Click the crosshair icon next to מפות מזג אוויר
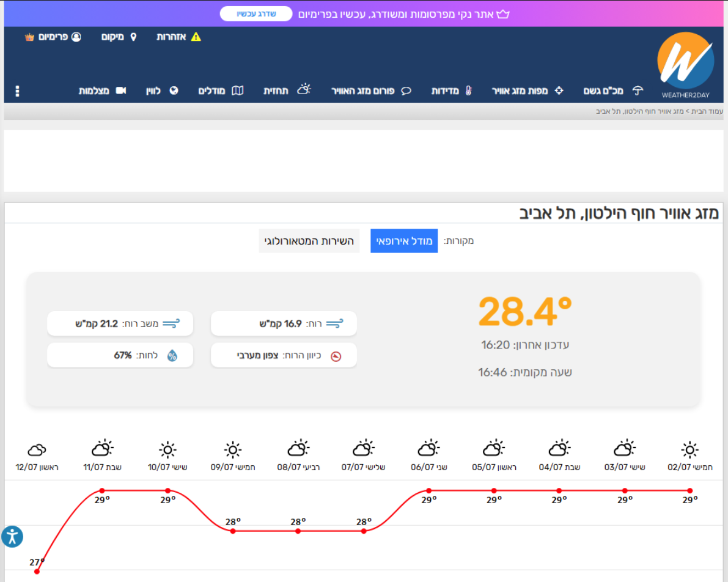 [x=559, y=90]
